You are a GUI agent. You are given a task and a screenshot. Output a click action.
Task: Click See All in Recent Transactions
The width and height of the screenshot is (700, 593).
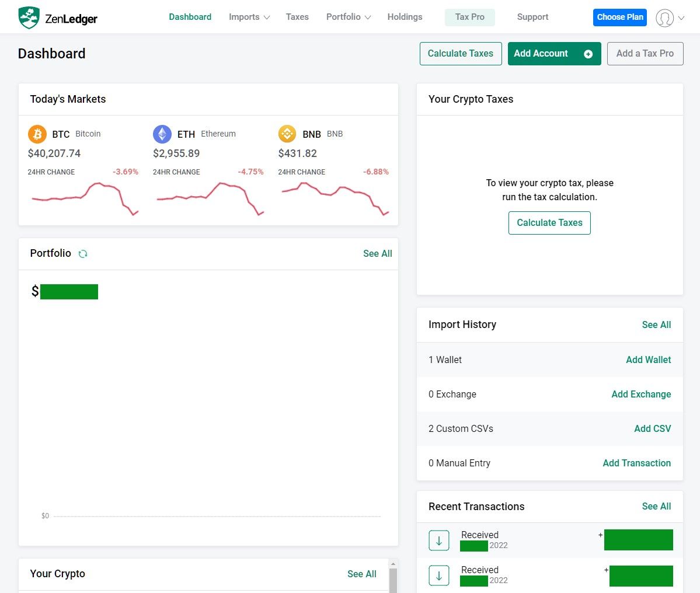656,507
